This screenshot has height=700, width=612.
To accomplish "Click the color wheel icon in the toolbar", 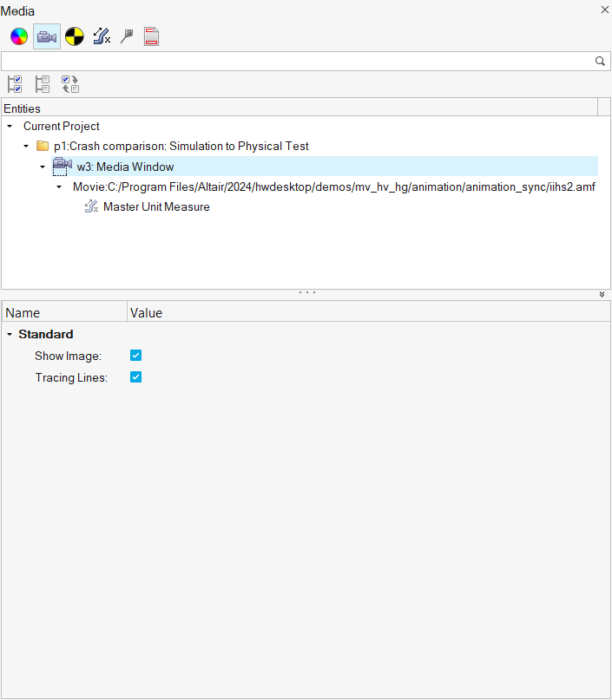I will coord(19,36).
